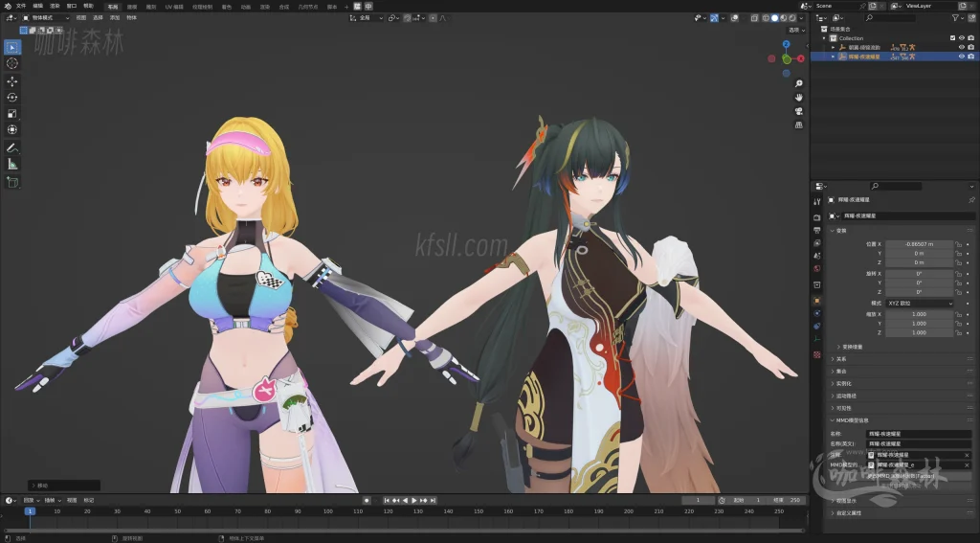
Task: Toggle eye for selected highlighted outliner row
Action: click(962, 57)
